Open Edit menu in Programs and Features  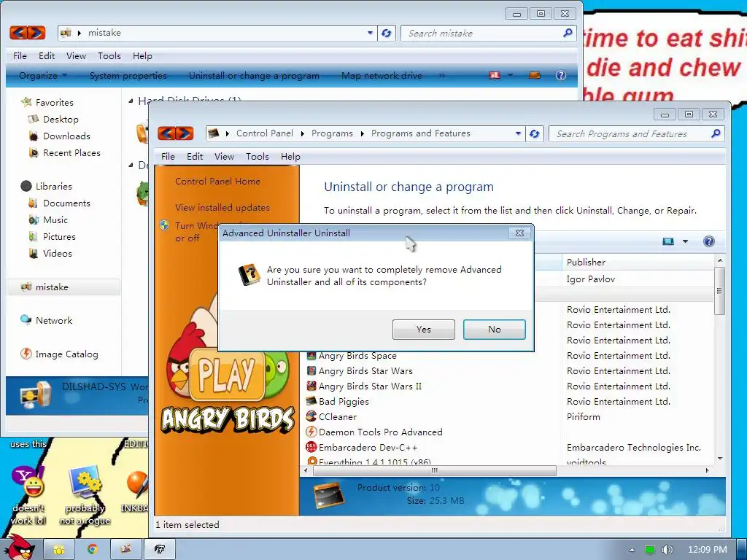pyautogui.click(x=194, y=157)
